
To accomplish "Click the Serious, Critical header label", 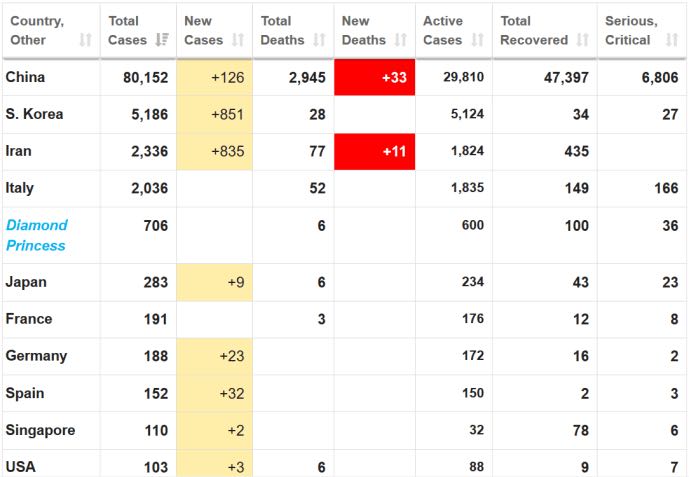I will click(631, 30).
